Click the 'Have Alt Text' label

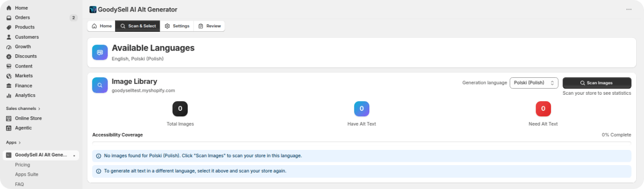pyautogui.click(x=362, y=124)
